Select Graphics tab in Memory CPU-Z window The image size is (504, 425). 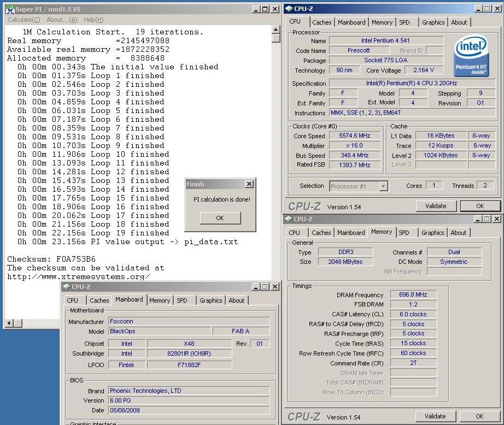click(x=432, y=233)
